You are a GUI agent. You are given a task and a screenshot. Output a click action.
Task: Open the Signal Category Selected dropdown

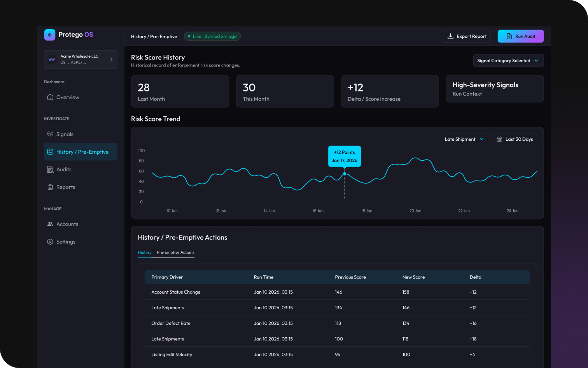[x=508, y=61]
